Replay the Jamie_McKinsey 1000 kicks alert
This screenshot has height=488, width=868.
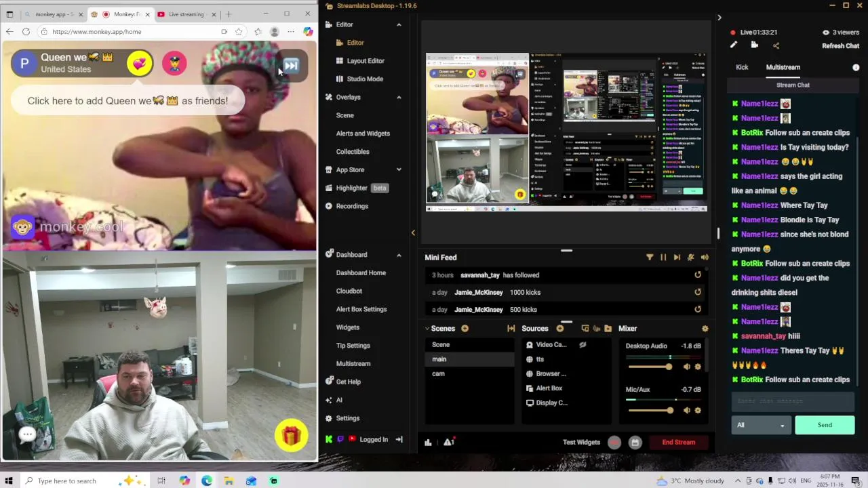pos(698,292)
